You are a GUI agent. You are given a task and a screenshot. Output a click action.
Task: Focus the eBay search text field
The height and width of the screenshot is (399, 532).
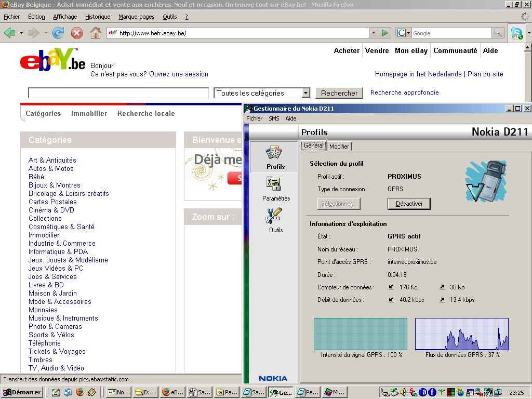(x=118, y=93)
